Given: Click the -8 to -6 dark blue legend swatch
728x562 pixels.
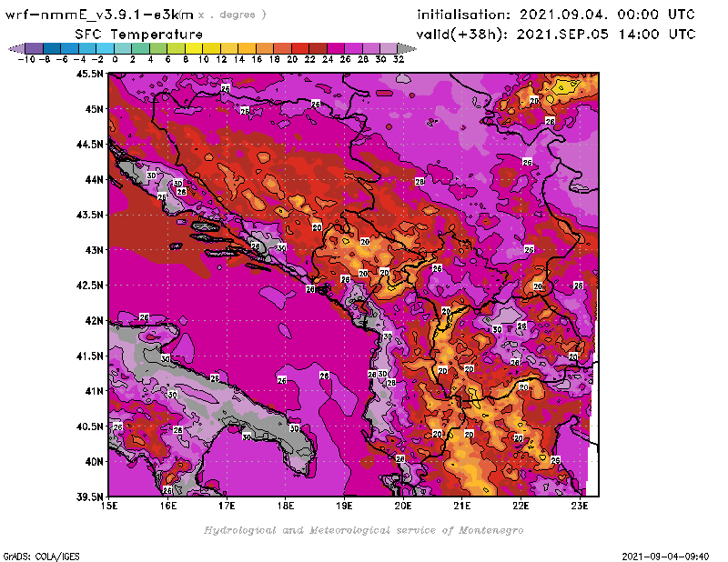Looking at the screenshot, I should point(52,49).
